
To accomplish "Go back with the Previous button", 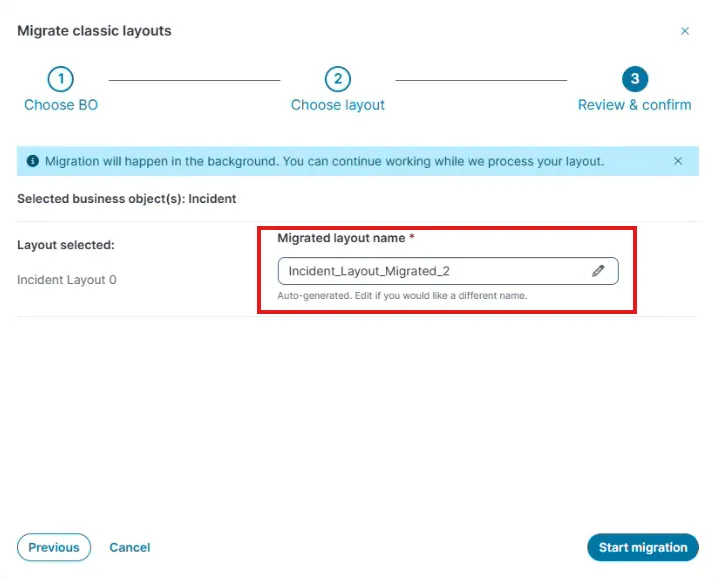I will [x=54, y=547].
